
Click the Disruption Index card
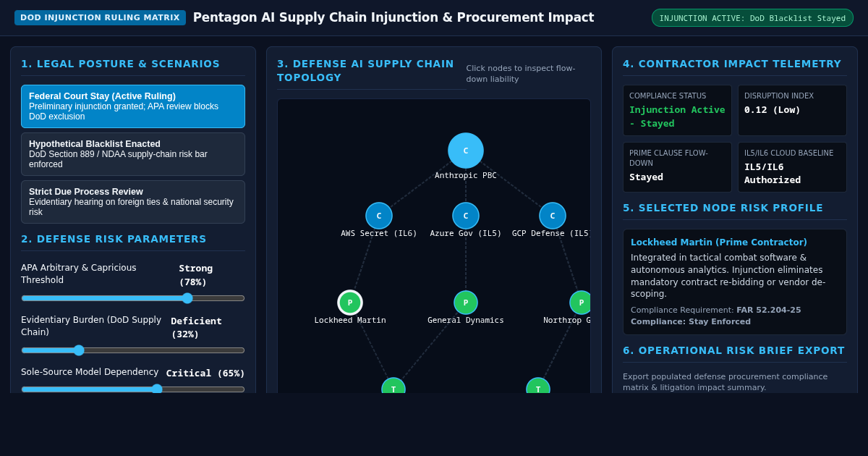792,111
